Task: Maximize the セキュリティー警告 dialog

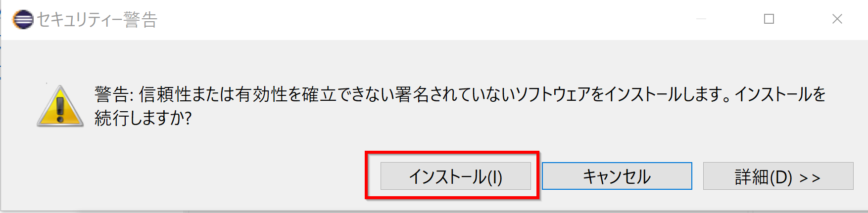Action: point(769,19)
